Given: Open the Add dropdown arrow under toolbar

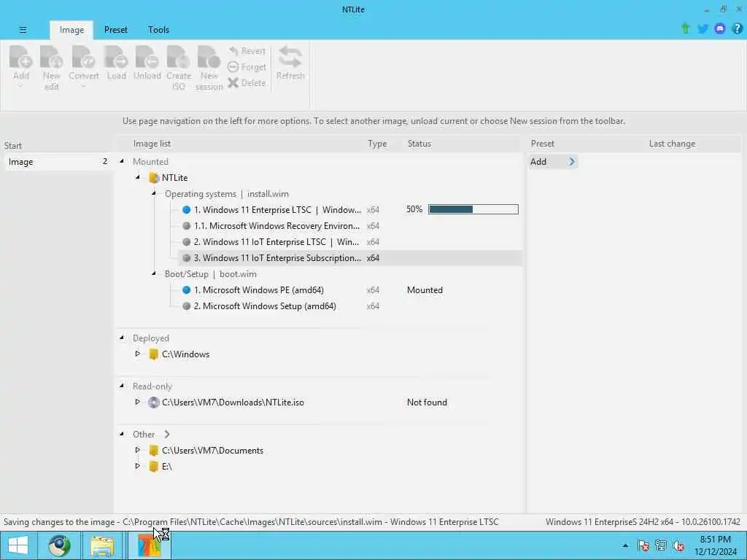Looking at the screenshot, I should point(20,86).
